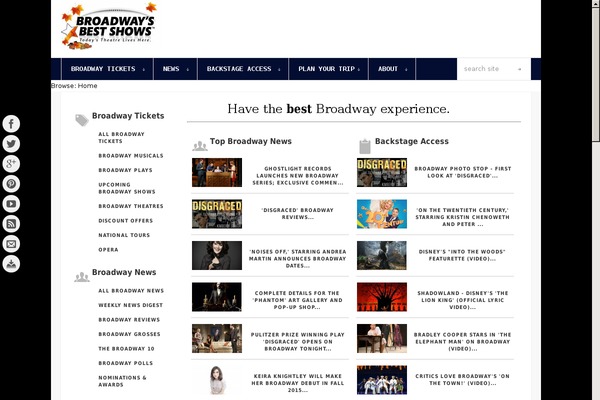Open Into the Woods featurette thumbnail
This screenshot has height=400, width=600.
pyautogui.click(x=382, y=256)
